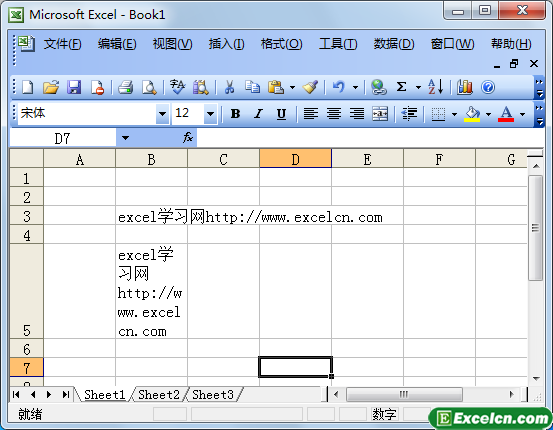
Task: Switch to the Sheet3 tab
Action: pos(213,394)
